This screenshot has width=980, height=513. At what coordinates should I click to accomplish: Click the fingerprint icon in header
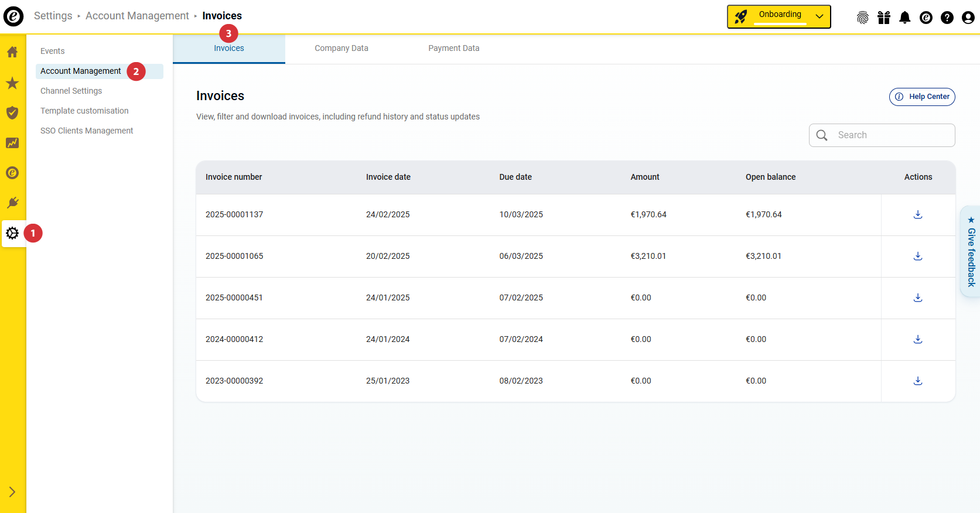coord(862,18)
